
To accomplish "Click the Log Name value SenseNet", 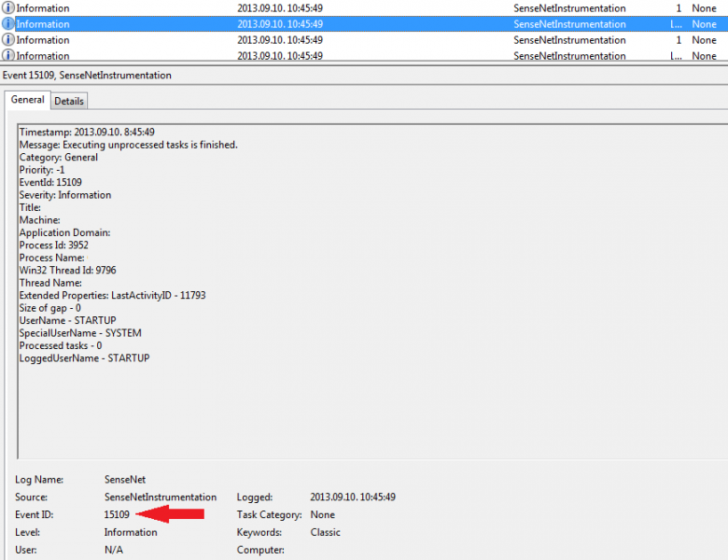I will pos(125,480).
